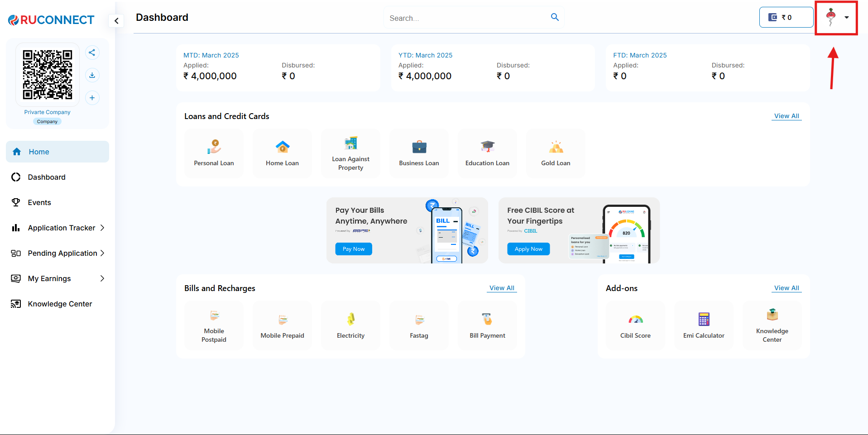The height and width of the screenshot is (435, 868).
Task: Open the Personal Loan icon tile
Action: point(214,153)
